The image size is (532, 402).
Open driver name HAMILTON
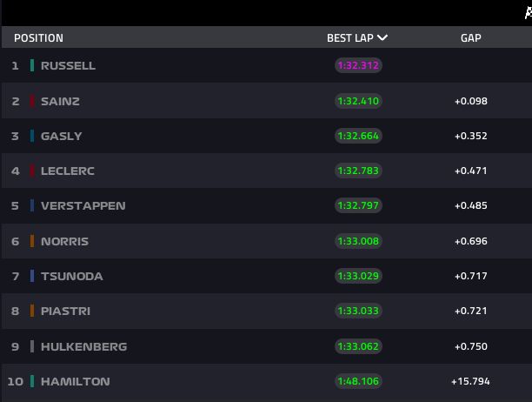click(76, 381)
